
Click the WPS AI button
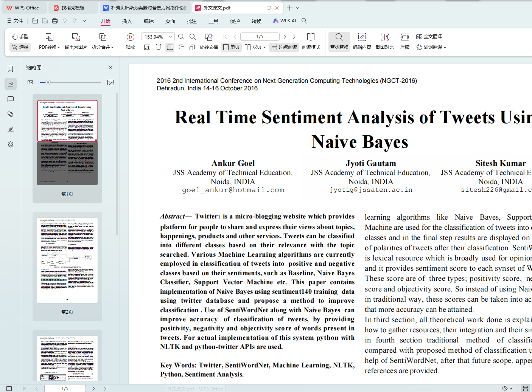285,21
